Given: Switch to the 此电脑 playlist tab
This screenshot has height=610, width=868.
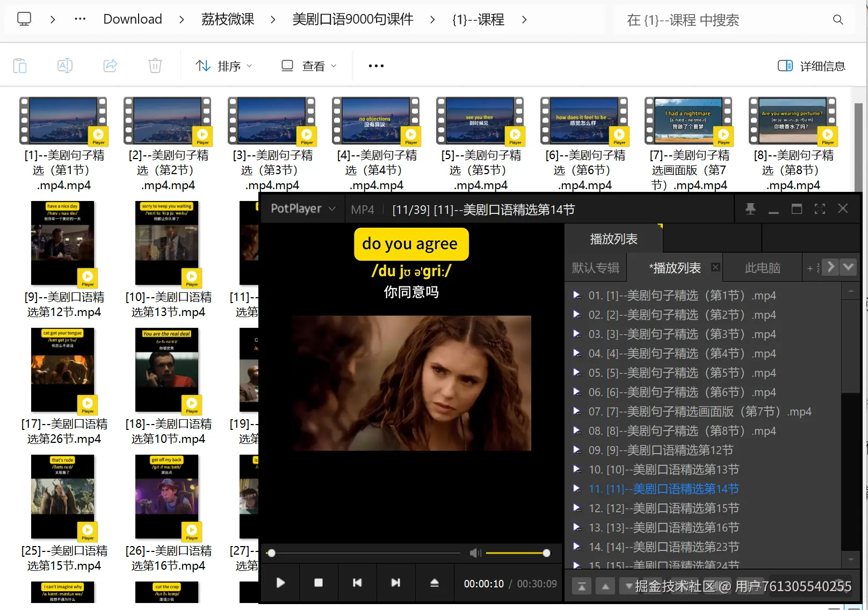Looking at the screenshot, I should click(762, 268).
